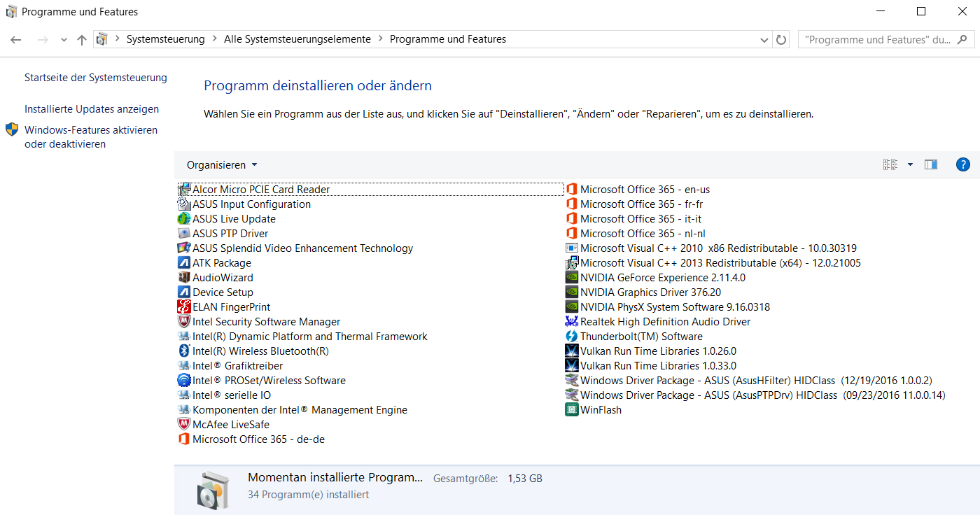The image size is (980, 515).
Task: Click the ELAN FingerPrint icon
Action: pos(184,307)
